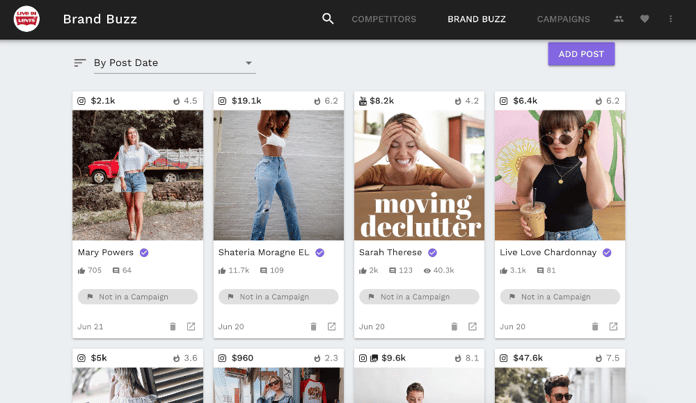Open Live Love Chardonnay post externally

pos(613,327)
